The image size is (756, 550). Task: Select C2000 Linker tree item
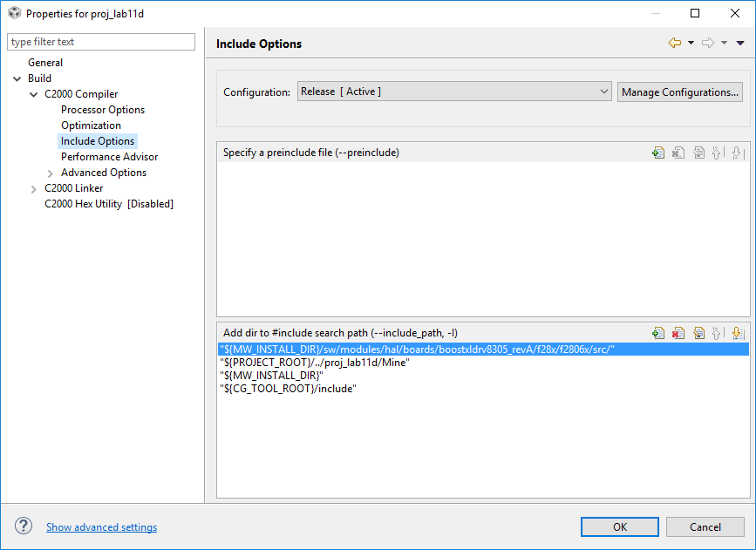tap(74, 188)
